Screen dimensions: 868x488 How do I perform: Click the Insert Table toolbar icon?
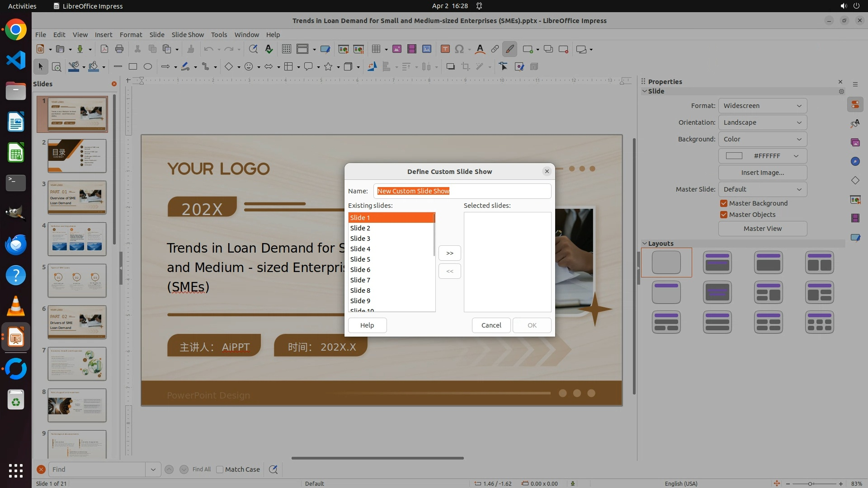point(376,49)
